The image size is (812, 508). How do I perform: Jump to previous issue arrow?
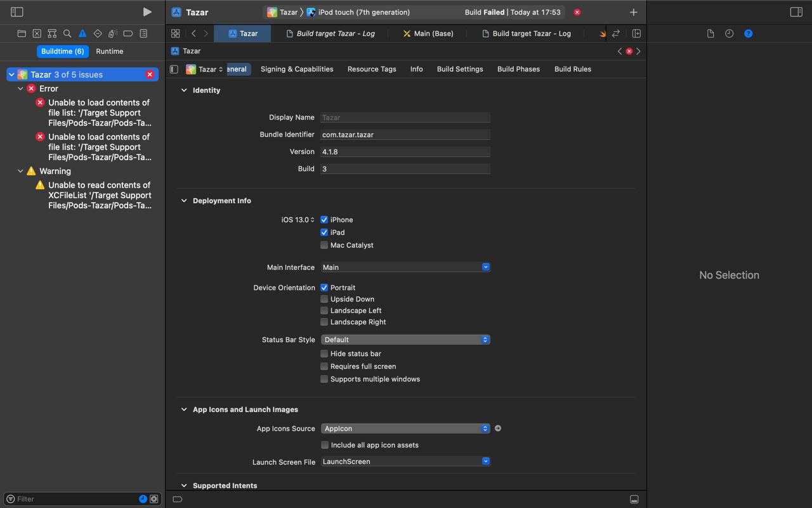pos(620,51)
